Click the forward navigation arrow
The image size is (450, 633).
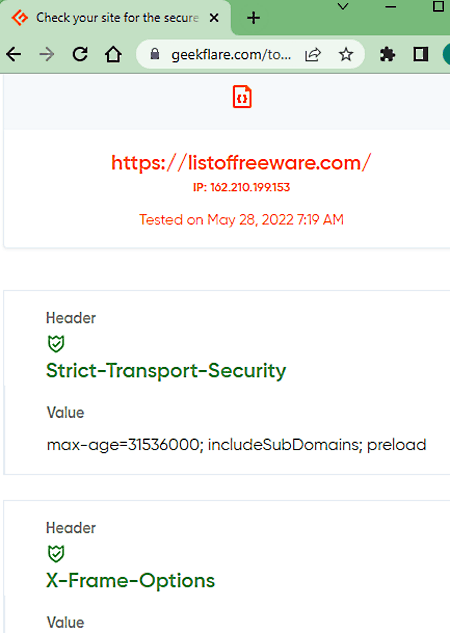(x=47, y=54)
